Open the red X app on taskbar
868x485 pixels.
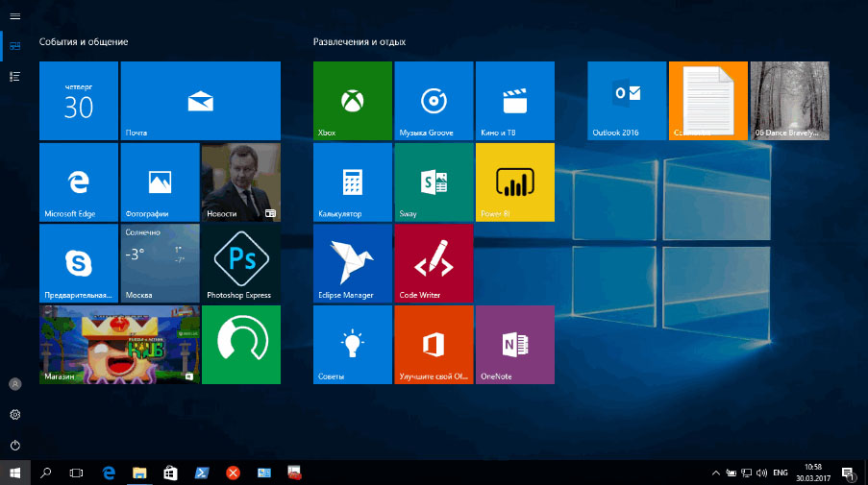tap(233, 473)
